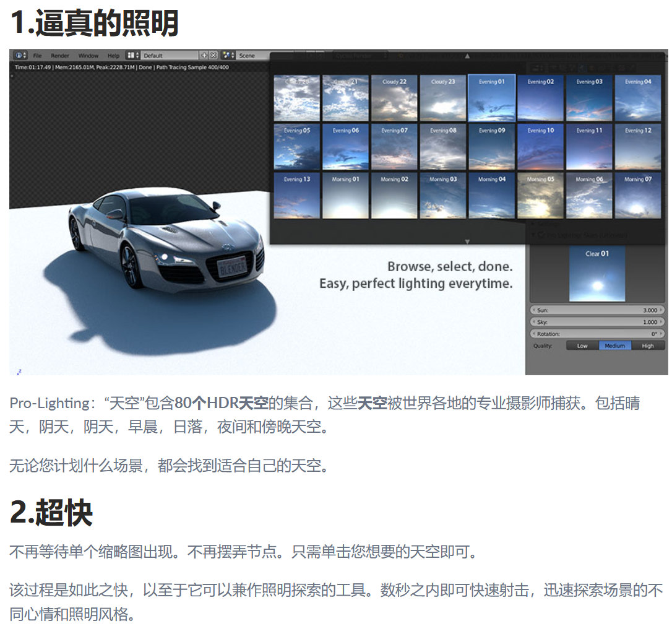Open the Clear 01 sky preview thumbnail
The height and width of the screenshot is (626, 672).
597,274
